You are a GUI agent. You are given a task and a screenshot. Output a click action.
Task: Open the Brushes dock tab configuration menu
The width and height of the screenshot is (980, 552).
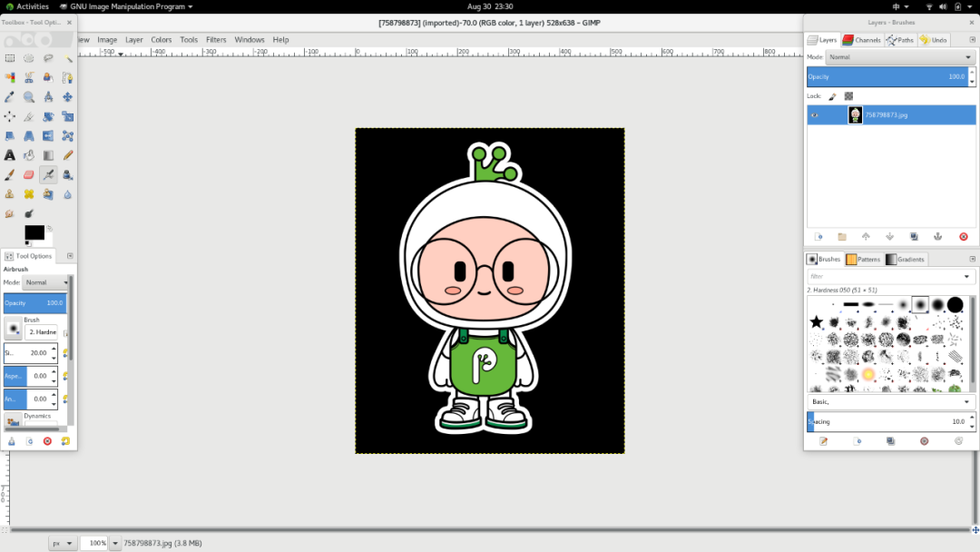(973, 259)
